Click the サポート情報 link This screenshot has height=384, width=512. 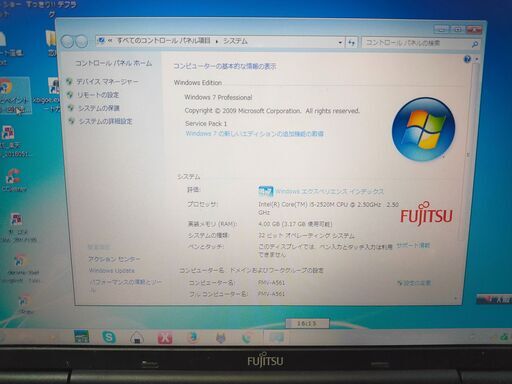coord(413,246)
